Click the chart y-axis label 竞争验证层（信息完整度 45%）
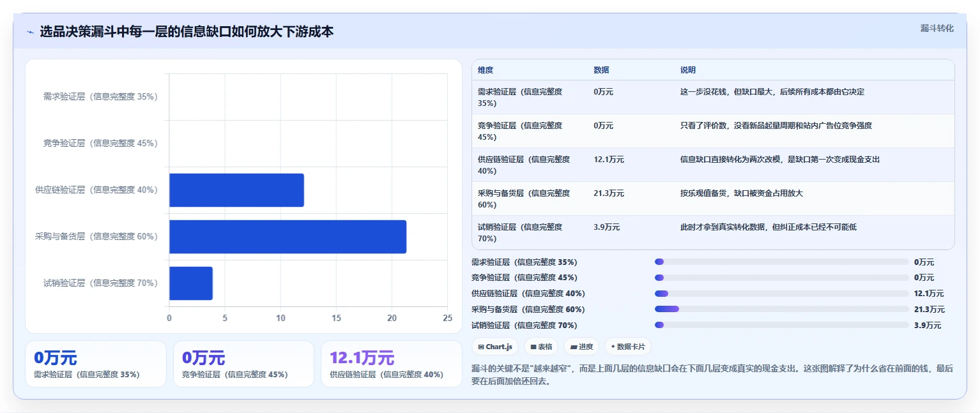980x413 pixels. click(x=100, y=144)
